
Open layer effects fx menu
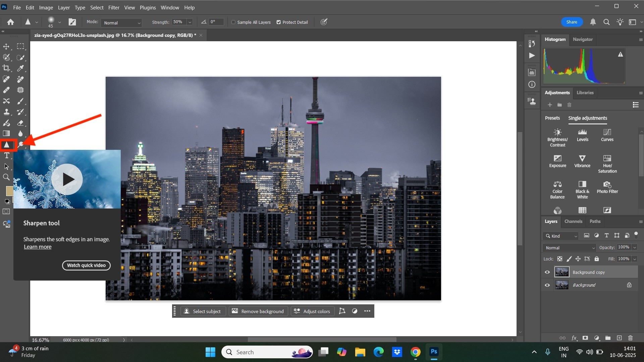tap(574, 338)
